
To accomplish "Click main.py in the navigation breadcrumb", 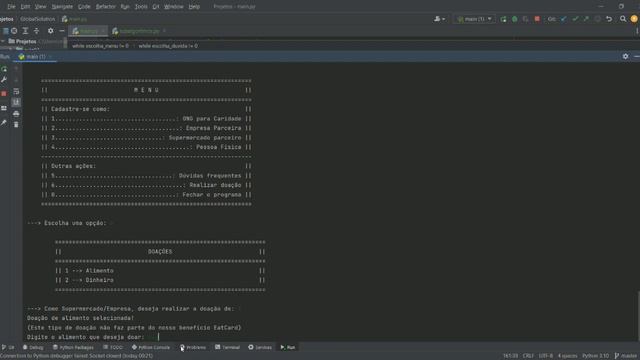I will 74,19.
